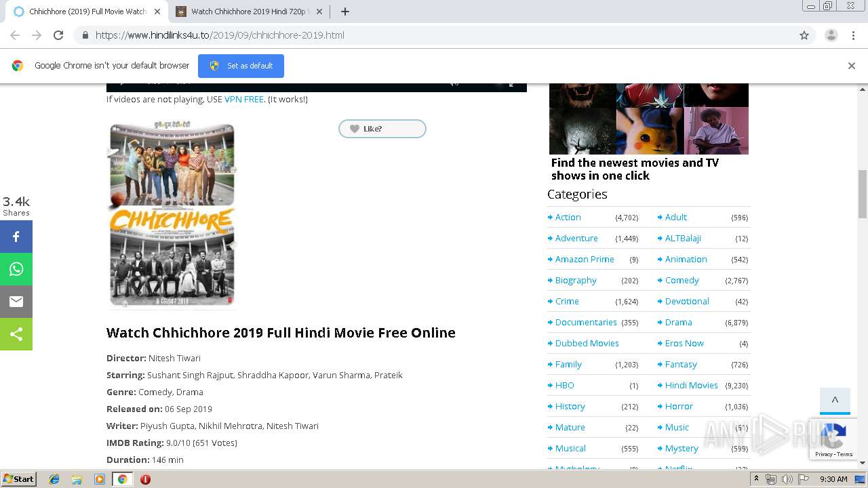Click the taskbar clock showing 9:30 AM
Screen dimensions: 868x488
point(833,479)
